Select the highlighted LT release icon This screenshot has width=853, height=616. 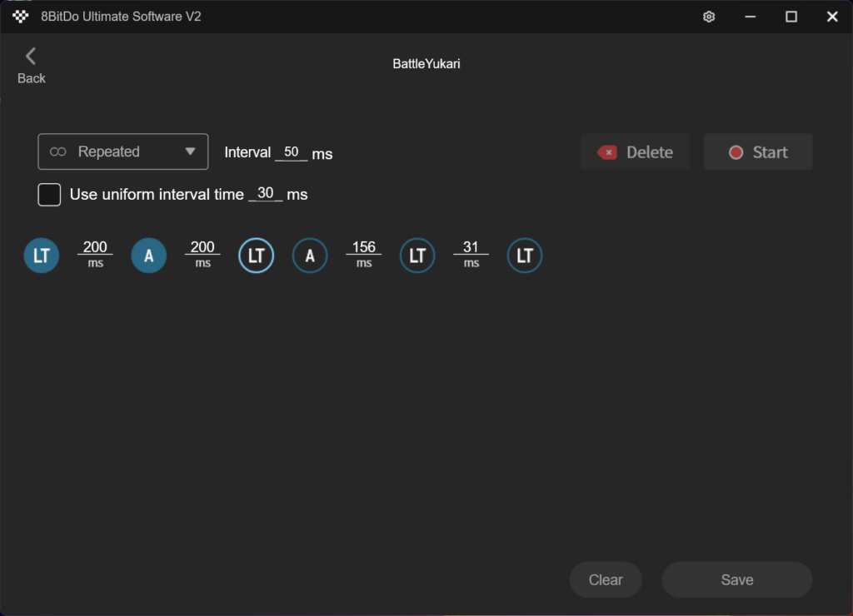[256, 256]
